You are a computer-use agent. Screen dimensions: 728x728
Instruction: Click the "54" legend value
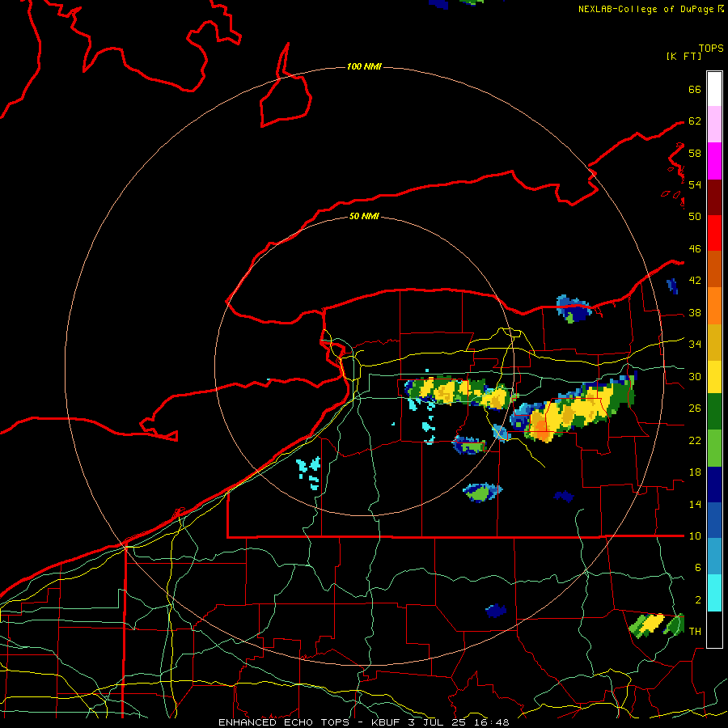tap(695, 184)
